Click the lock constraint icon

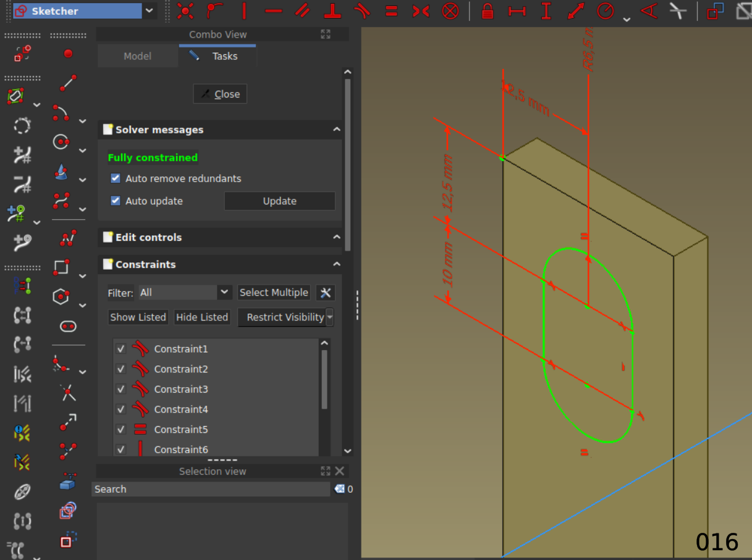click(488, 10)
